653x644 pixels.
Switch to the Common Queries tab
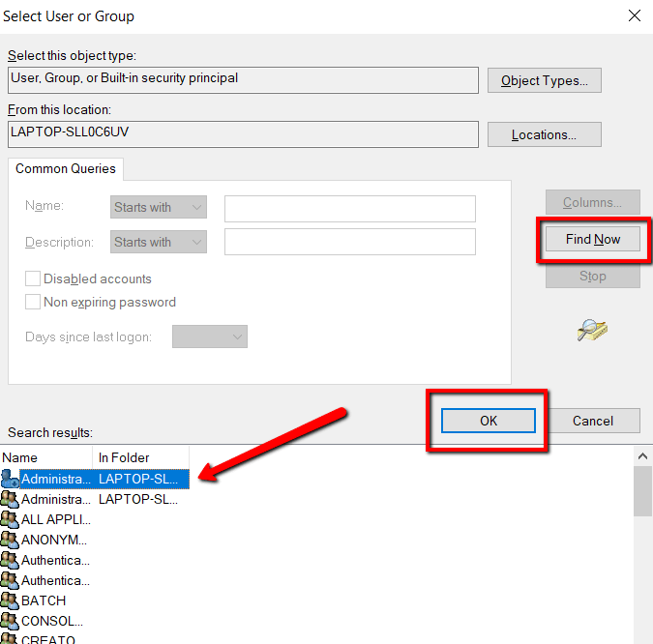(66, 168)
